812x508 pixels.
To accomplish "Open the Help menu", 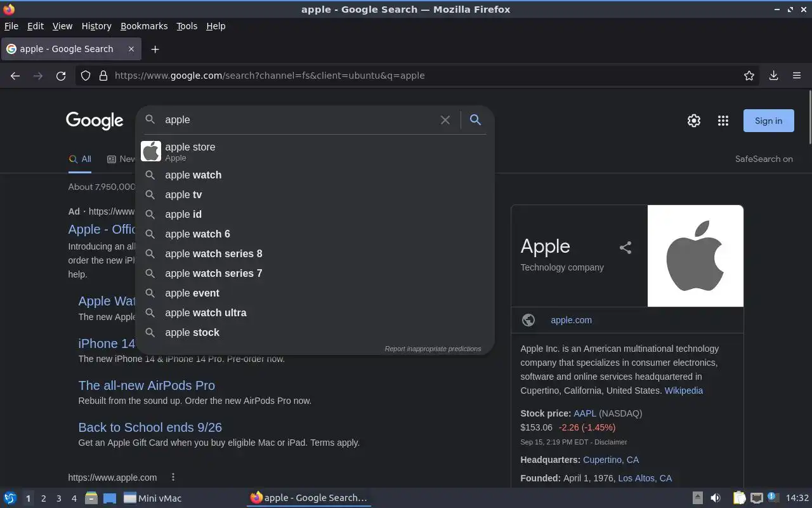I will (x=216, y=26).
